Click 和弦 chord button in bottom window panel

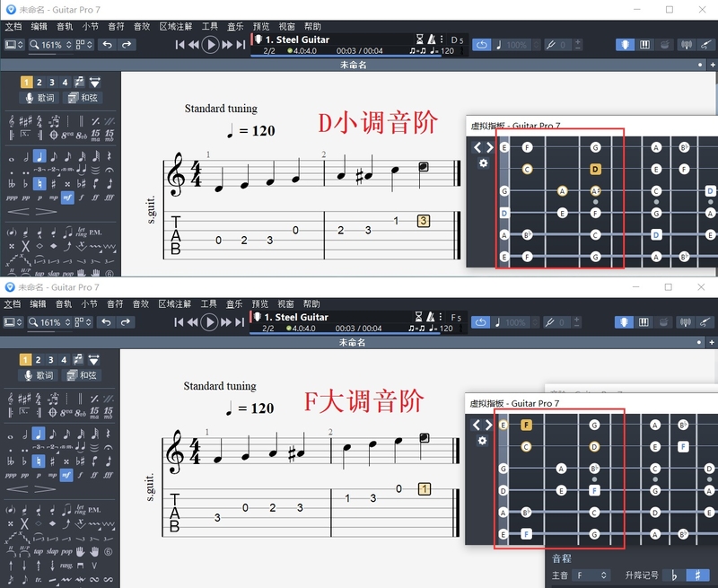click(x=83, y=375)
